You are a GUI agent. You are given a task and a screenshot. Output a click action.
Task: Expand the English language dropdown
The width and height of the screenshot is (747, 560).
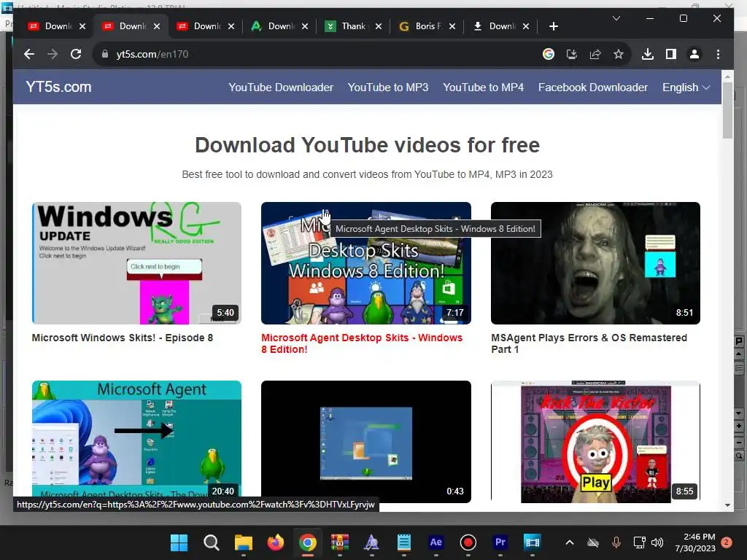686,87
